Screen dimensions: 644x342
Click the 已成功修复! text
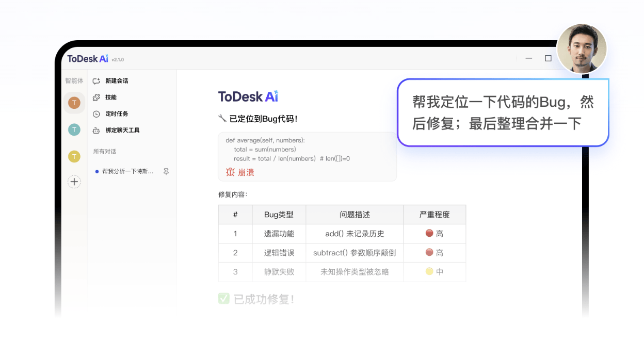coord(264,299)
